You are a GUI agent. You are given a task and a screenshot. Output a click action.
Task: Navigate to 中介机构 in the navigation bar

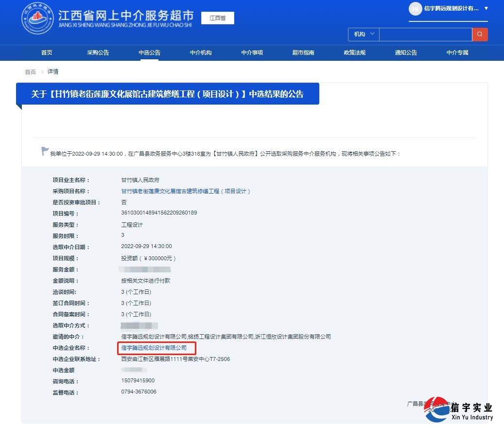coord(200,53)
